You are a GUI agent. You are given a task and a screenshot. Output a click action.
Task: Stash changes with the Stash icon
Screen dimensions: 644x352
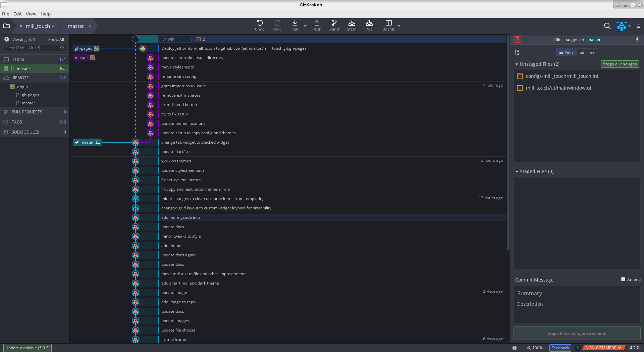point(352,26)
